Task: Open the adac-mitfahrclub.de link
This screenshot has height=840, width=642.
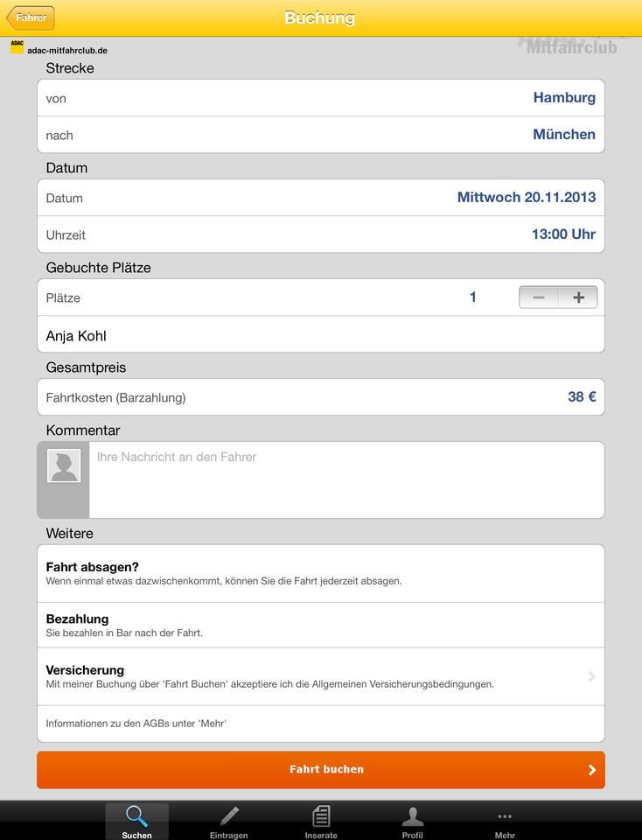Action: pyautogui.click(x=67, y=51)
